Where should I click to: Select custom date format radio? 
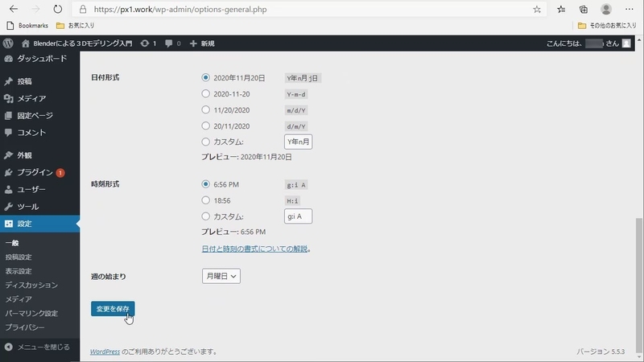[x=205, y=142]
